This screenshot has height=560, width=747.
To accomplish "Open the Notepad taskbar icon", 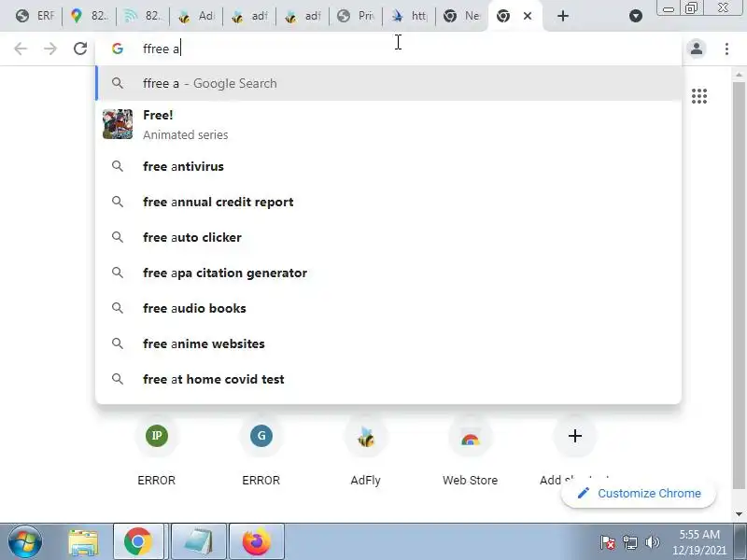I will [198, 542].
